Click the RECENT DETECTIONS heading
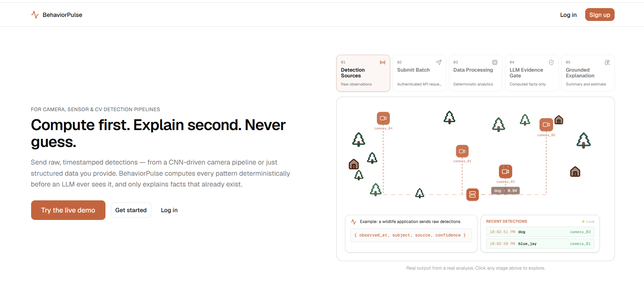Viewport: 644px width, 299px height. pos(506,221)
